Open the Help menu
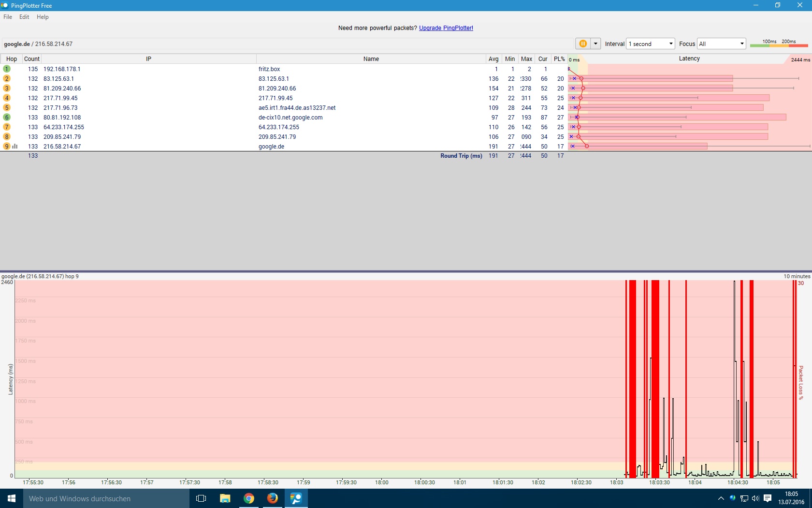Image resolution: width=812 pixels, height=508 pixels. pyautogui.click(x=43, y=17)
